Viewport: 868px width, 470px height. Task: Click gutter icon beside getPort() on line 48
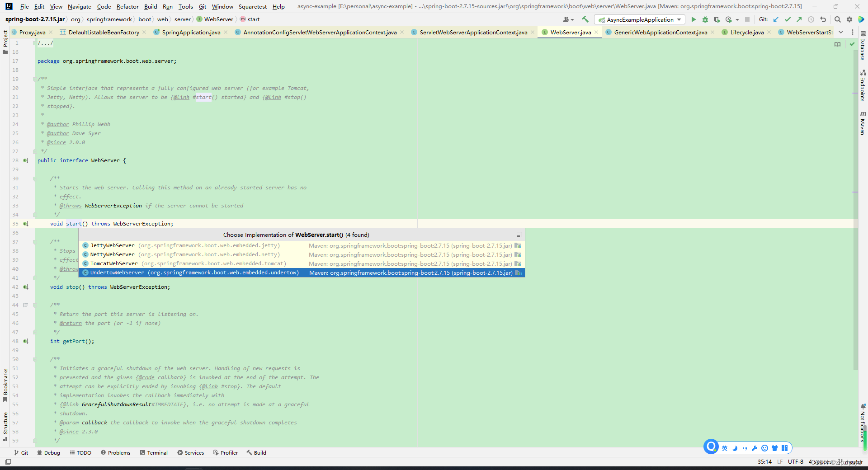coord(26,341)
